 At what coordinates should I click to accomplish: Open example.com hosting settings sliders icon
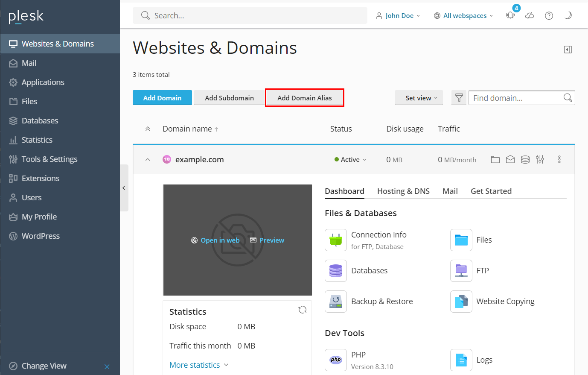click(540, 159)
